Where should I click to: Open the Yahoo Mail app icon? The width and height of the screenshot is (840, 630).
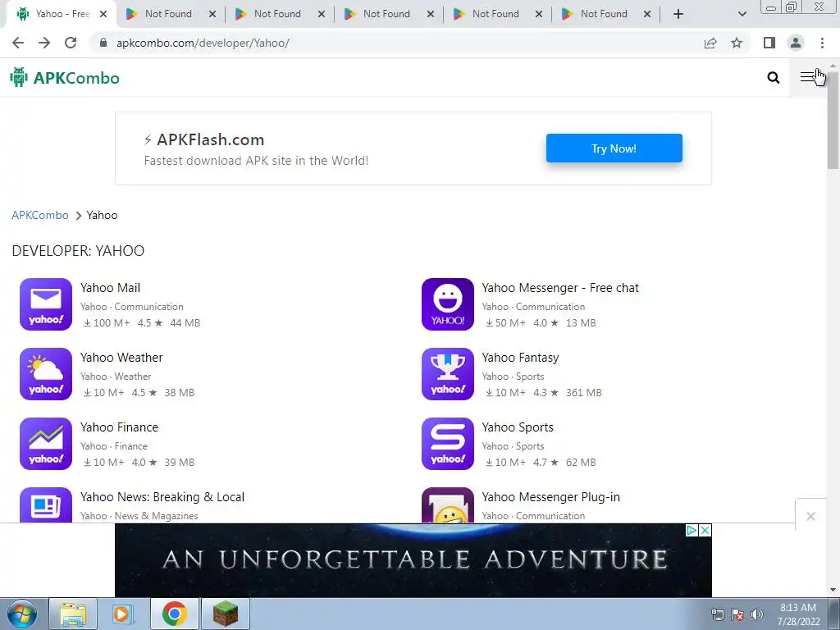pyautogui.click(x=46, y=304)
